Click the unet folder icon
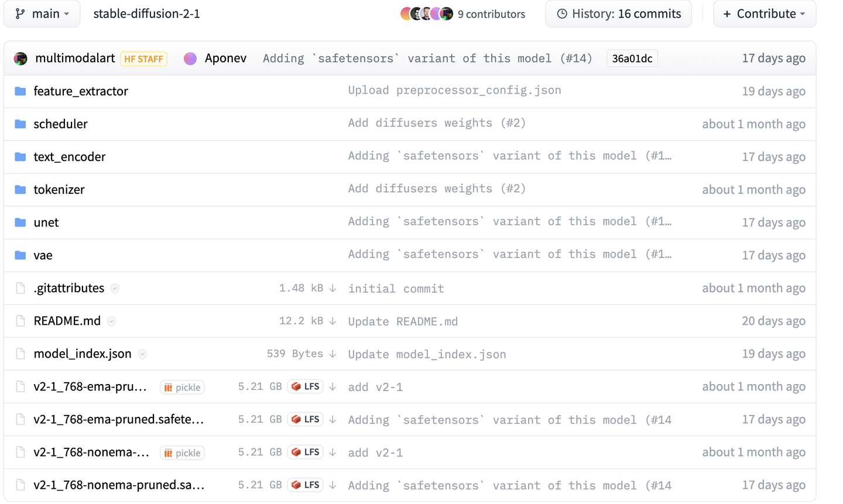843x504 pixels. coord(20,222)
